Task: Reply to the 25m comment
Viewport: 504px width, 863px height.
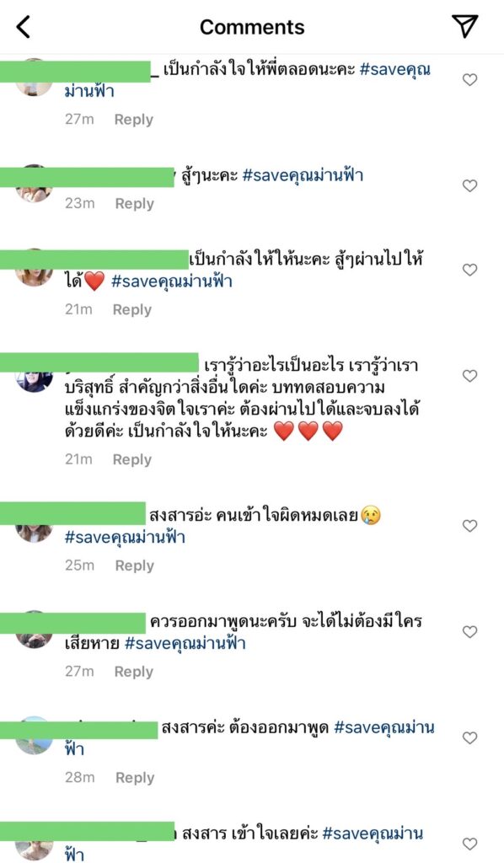Action: 135,566
